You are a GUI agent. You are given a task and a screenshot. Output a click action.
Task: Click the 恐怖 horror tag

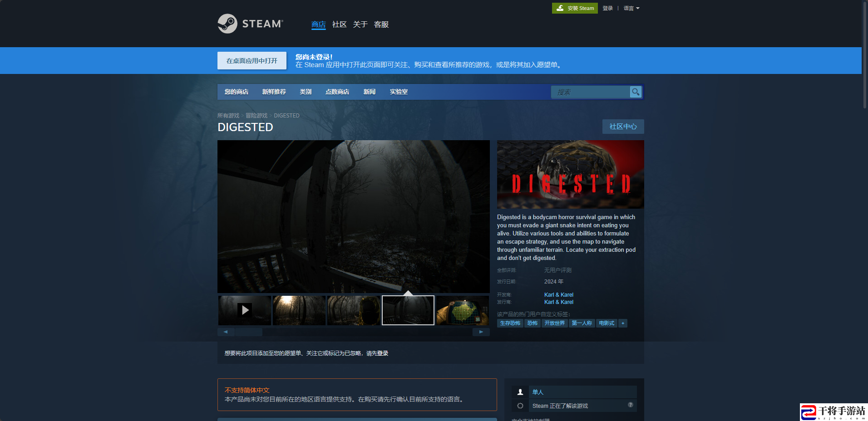533,323
